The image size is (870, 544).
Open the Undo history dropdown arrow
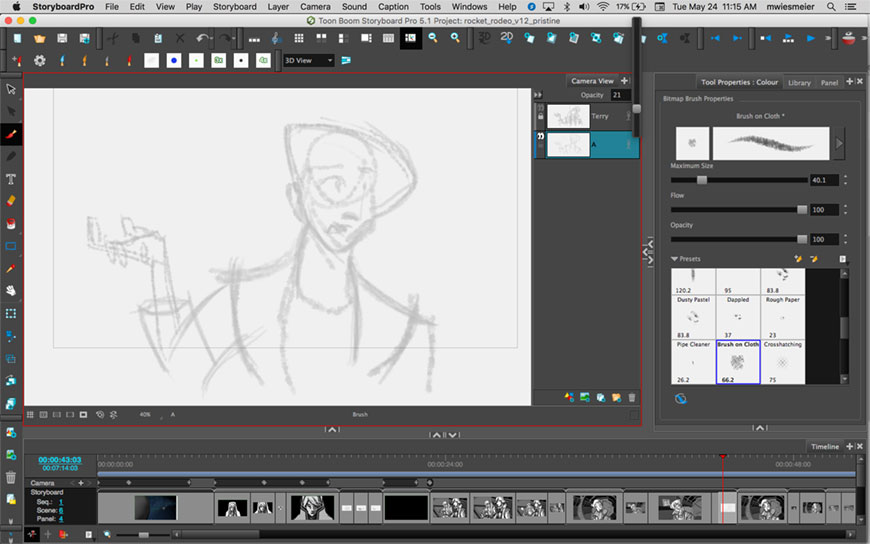[x=211, y=38]
